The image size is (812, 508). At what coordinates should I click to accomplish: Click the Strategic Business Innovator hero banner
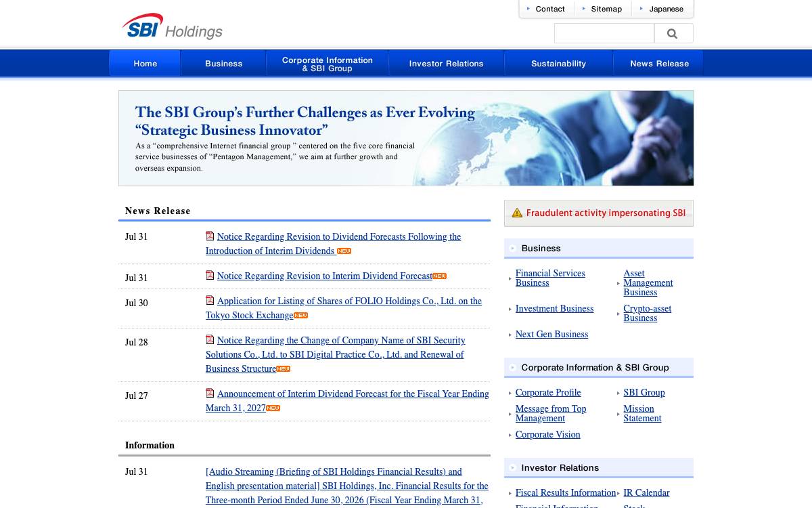pyautogui.click(x=406, y=138)
